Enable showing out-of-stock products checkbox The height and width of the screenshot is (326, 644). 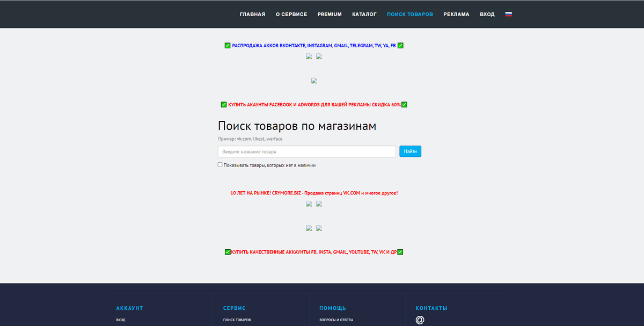click(x=220, y=165)
